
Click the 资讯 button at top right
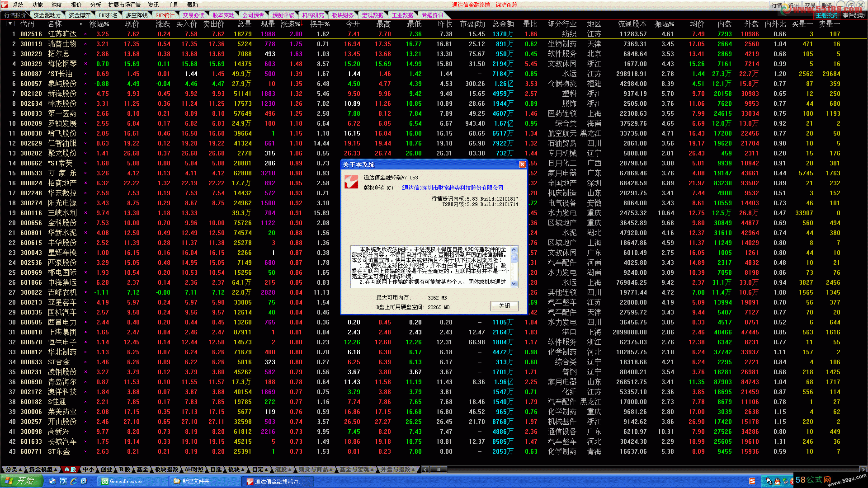pyautogui.click(x=793, y=5)
